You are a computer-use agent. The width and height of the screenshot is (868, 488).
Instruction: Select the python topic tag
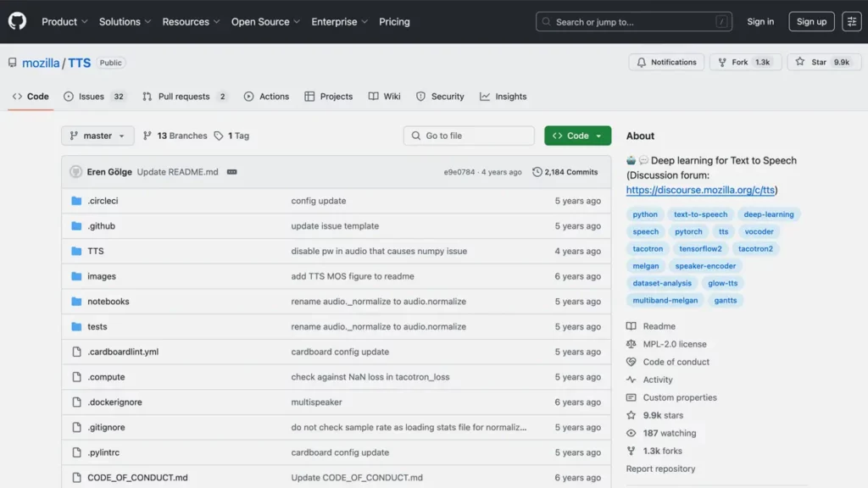pyautogui.click(x=645, y=214)
